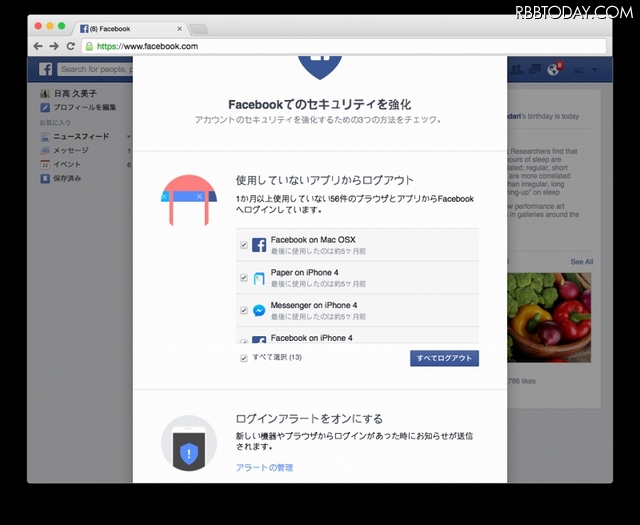Reload the page with the refresh icon

click(70, 46)
